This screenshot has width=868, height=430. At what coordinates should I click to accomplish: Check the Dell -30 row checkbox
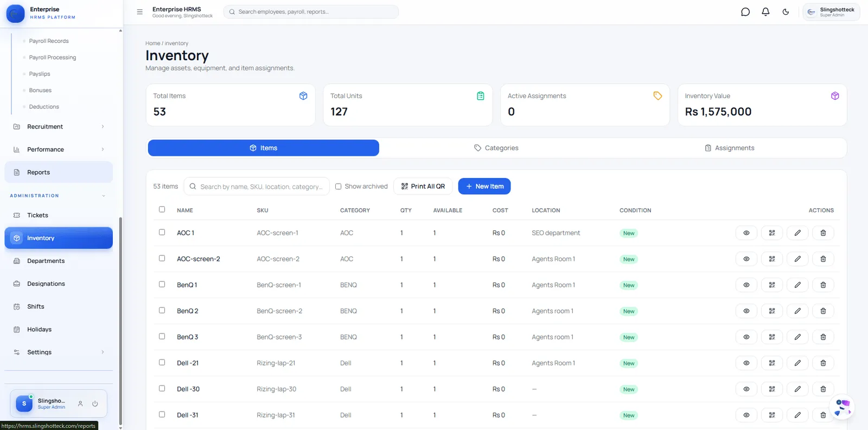[x=162, y=388]
